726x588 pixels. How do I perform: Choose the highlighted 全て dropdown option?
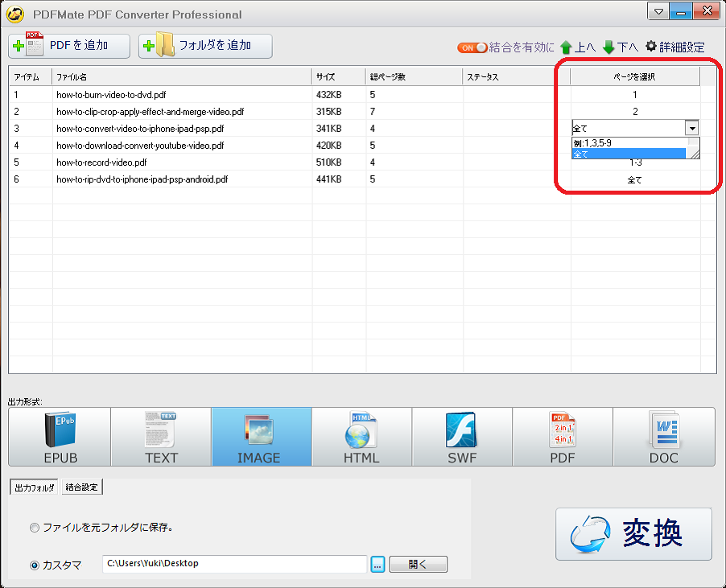[x=629, y=154]
